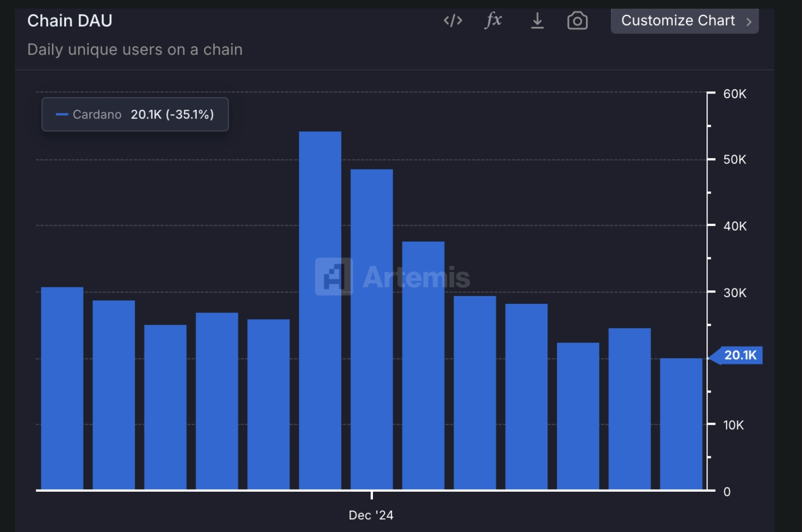Image resolution: width=802 pixels, height=532 pixels.
Task: Select the first bar near 30K
Action: point(62,388)
